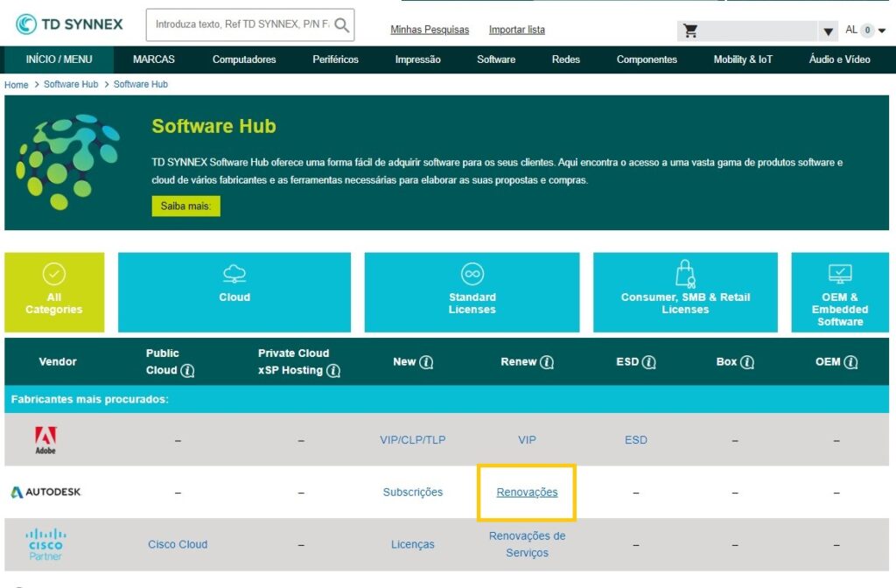Click the ESD column info icon
This screenshot has width=896, height=588.
click(649, 362)
